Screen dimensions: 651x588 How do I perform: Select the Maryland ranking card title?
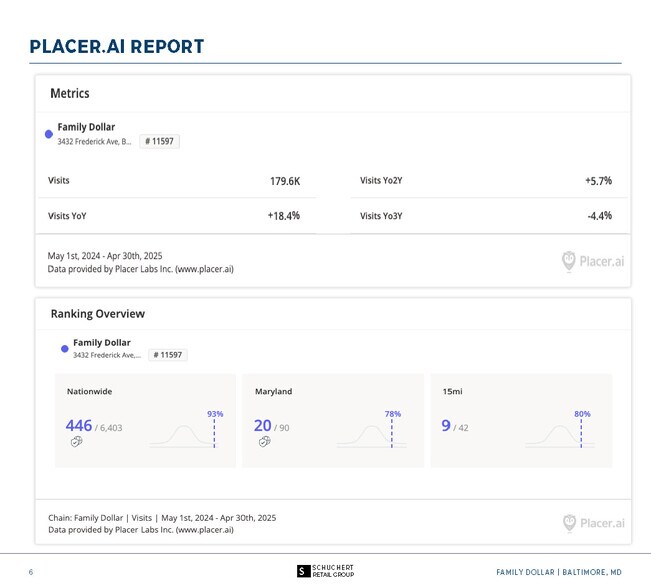click(274, 391)
